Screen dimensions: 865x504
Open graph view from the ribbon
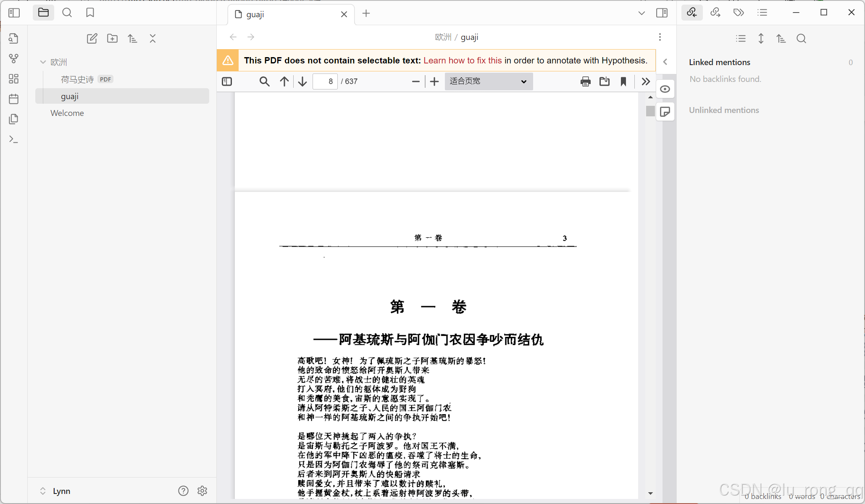tap(13, 58)
